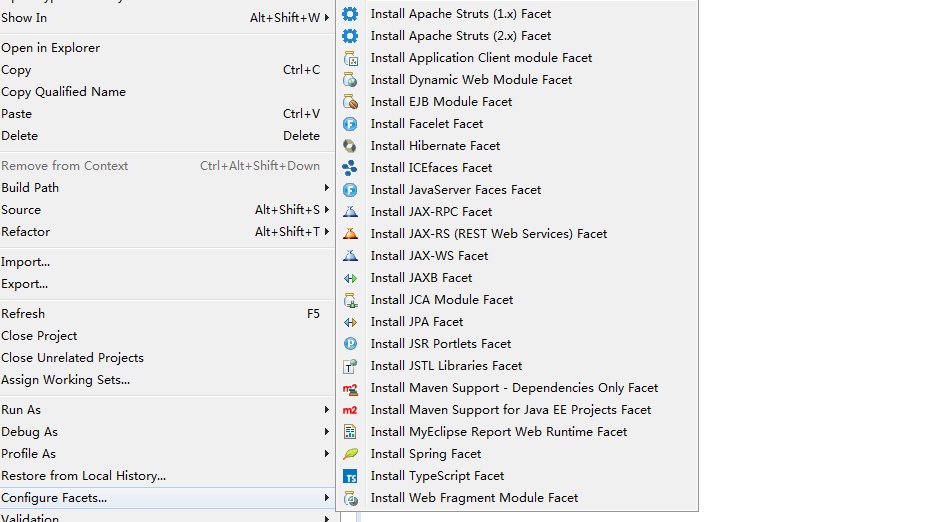Click the JSR Portlets P icon
The image size is (941, 522).
click(350, 344)
